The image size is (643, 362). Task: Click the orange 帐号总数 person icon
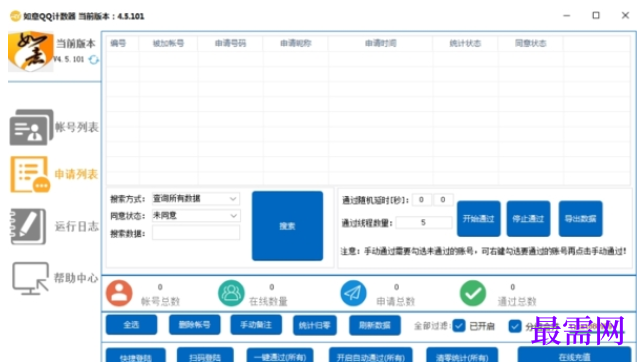click(119, 294)
